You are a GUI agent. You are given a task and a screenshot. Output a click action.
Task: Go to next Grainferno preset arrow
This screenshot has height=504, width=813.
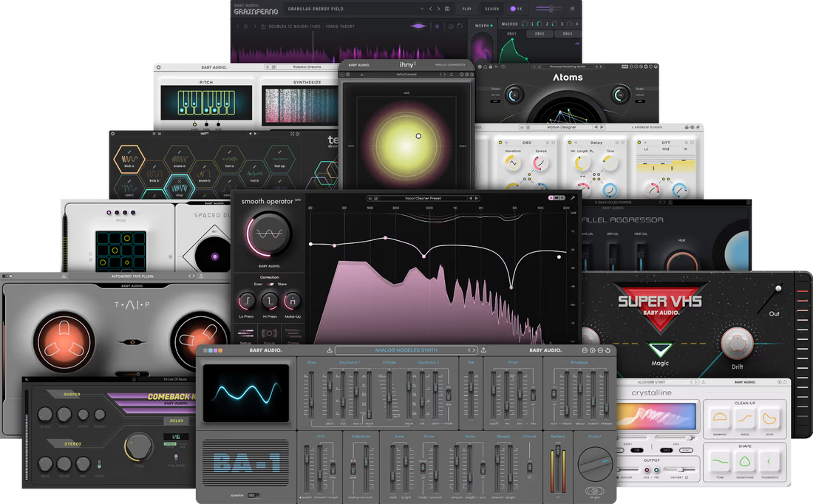438,9
